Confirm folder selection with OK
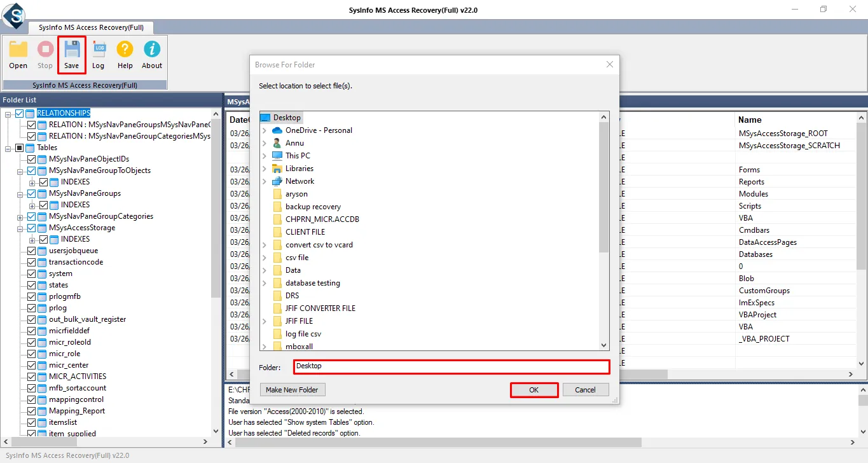The height and width of the screenshot is (463, 868). point(534,390)
